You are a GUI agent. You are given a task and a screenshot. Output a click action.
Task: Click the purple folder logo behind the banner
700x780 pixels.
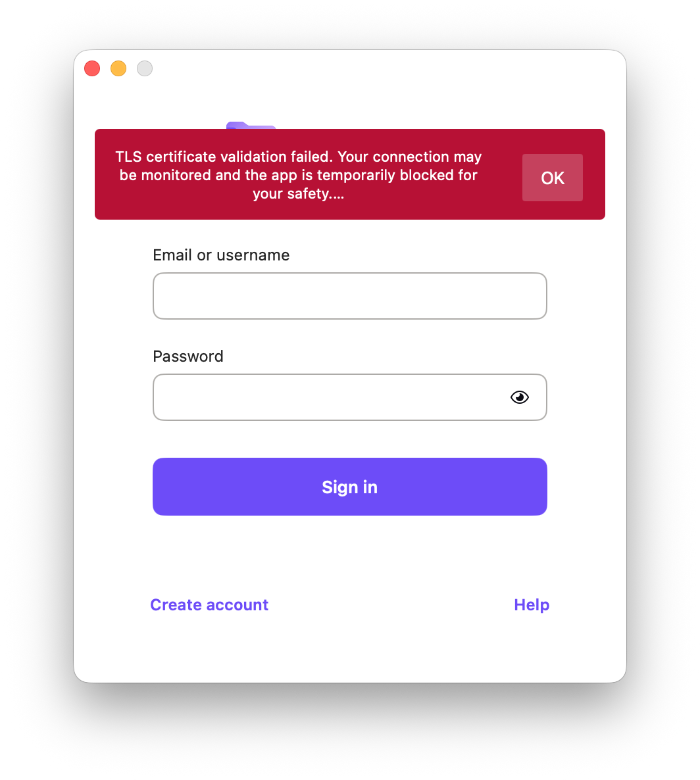251,125
